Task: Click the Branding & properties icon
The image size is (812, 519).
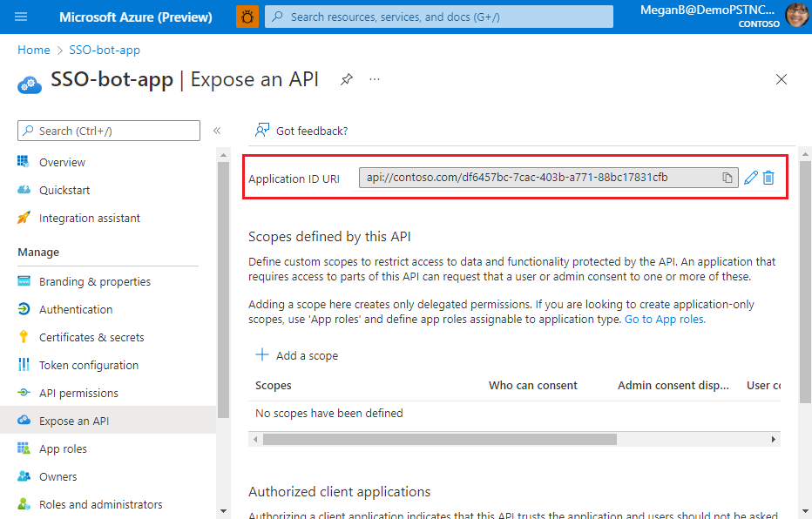Action: 24,281
